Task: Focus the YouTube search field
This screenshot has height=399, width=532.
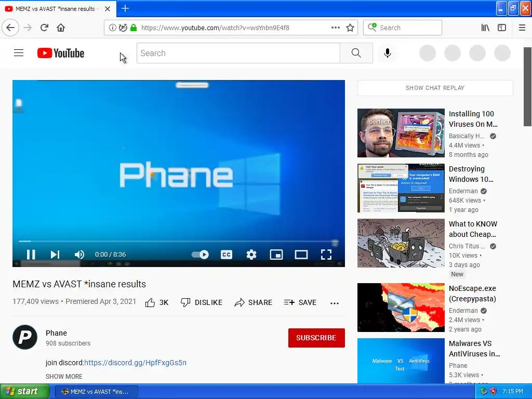Action: (238, 53)
